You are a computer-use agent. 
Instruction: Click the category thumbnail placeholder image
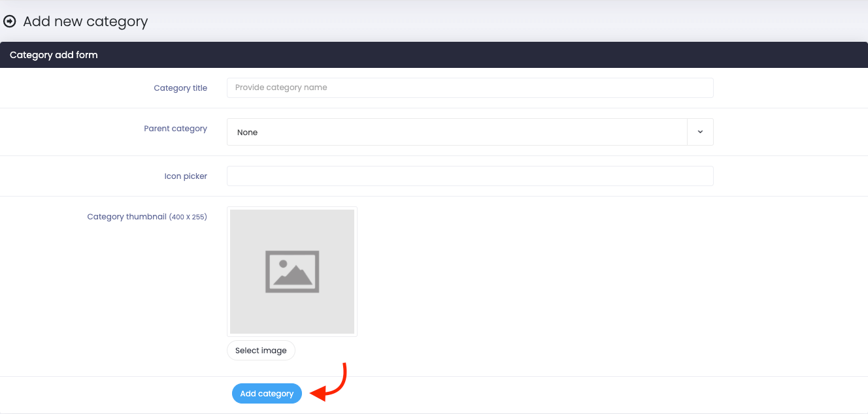coord(292,272)
